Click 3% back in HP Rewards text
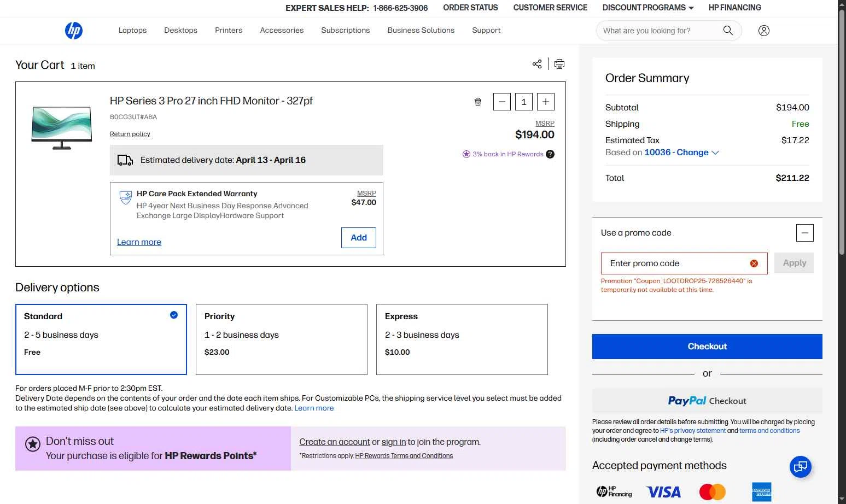 508,154
